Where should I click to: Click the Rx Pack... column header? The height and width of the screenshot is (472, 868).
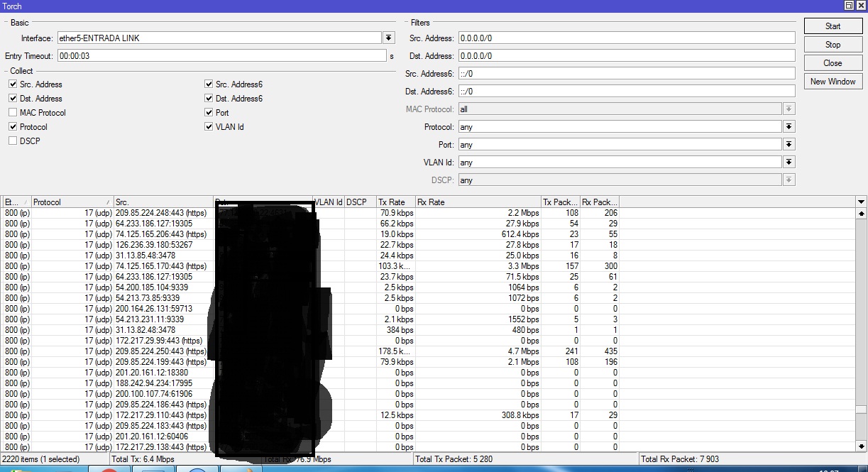[600, 202]
